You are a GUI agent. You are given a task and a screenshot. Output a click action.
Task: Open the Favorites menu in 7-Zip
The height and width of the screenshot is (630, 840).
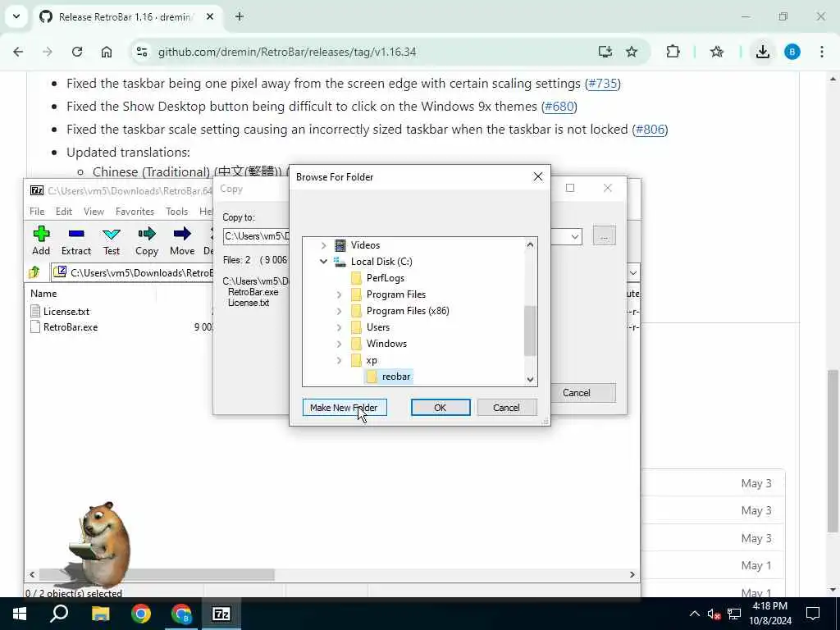point(135,212)
